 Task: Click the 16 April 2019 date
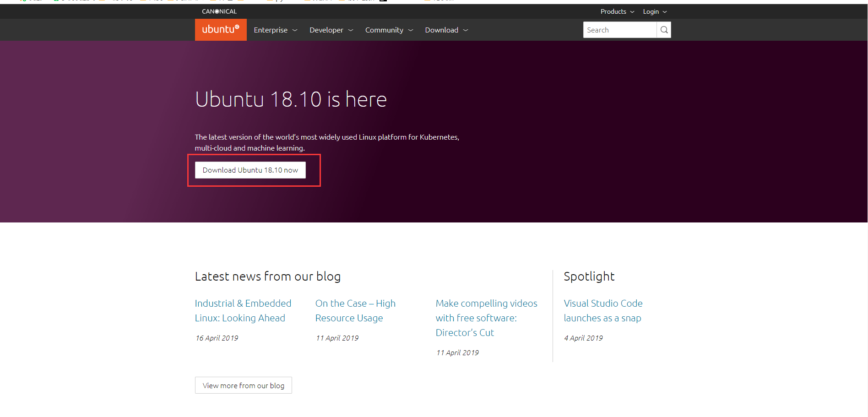coord(217,338)
